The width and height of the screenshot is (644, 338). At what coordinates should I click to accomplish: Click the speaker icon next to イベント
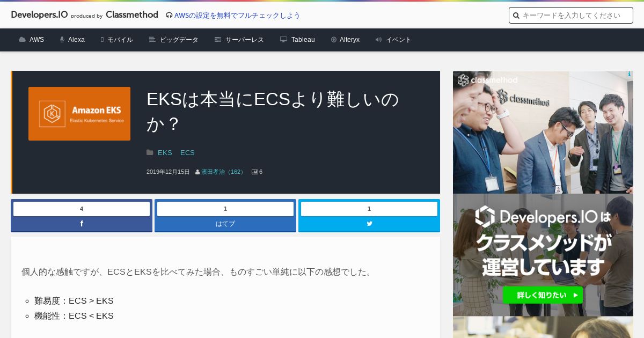point(378,40)
